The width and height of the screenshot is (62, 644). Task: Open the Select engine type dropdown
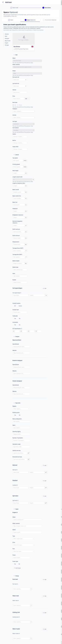click(x=23, y=539)
